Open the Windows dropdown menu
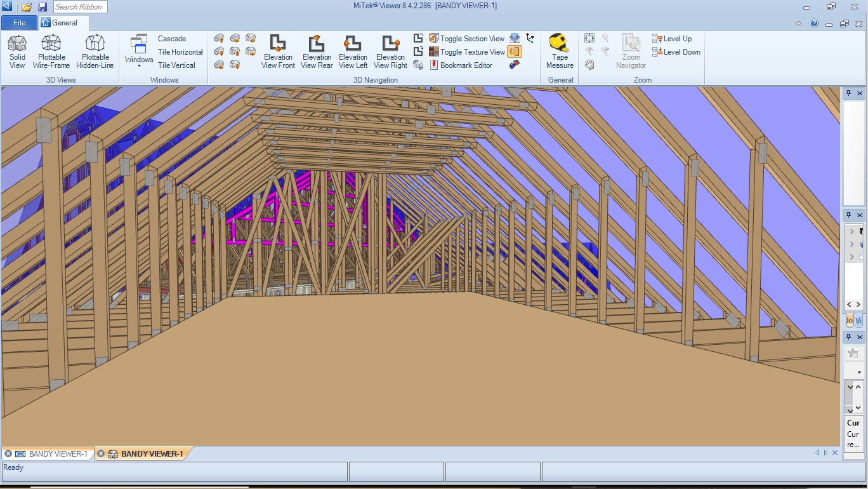This screenshot has height=489, width=868. [138, 51]
